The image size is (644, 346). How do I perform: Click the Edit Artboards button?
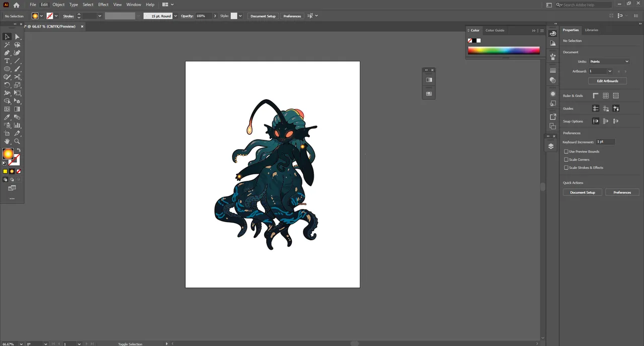pos(607,81)
